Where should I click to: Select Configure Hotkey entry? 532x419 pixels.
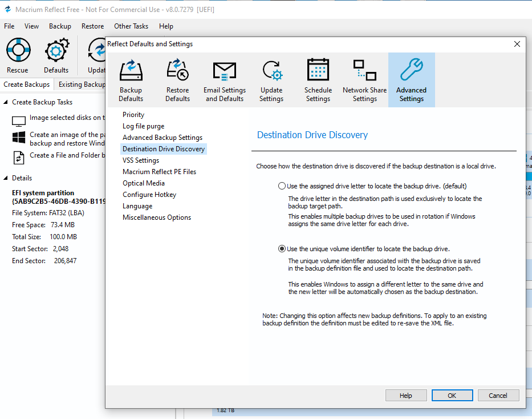coord(149,195)
